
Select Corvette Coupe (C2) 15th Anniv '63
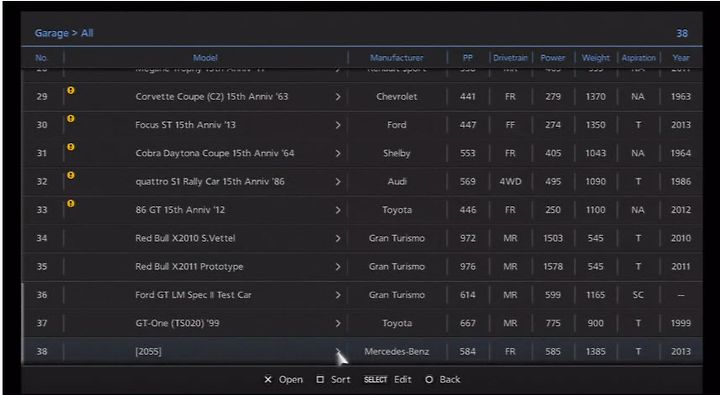tap(212, 97)
